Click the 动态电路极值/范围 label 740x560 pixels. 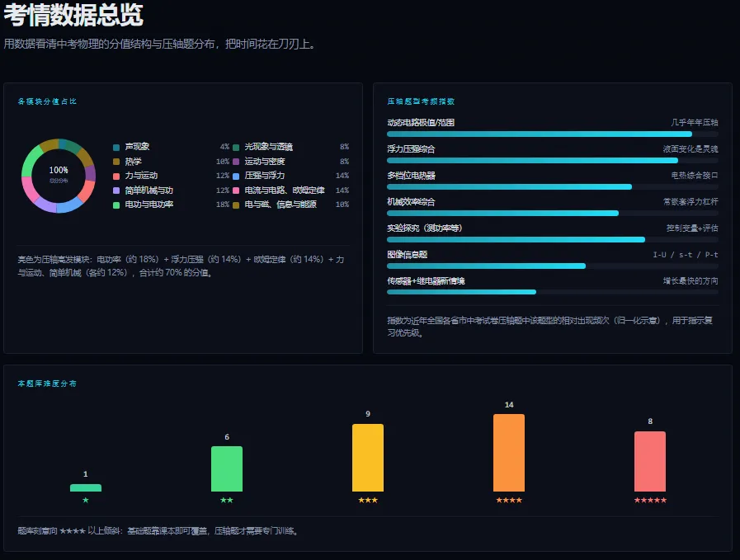pyautogui.click(x=421, y=122)
